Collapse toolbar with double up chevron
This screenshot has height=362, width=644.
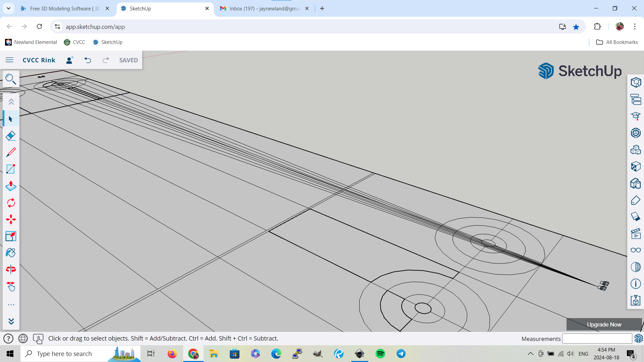click(x=11, y=102)
